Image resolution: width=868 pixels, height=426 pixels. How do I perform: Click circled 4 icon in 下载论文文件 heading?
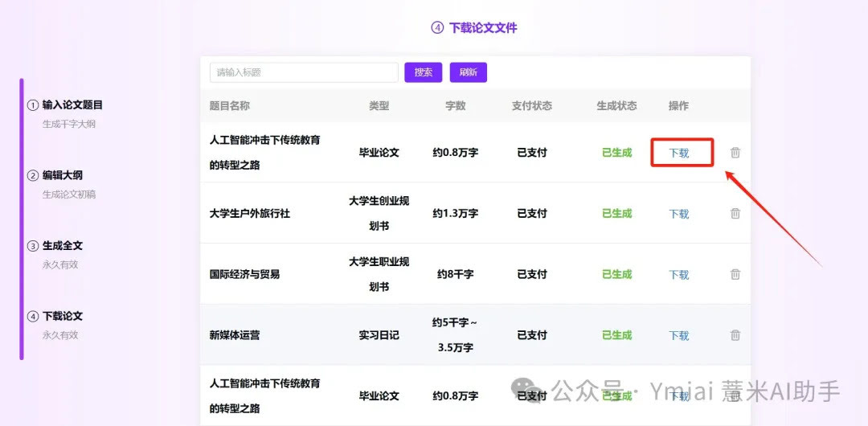coord(437,28)
